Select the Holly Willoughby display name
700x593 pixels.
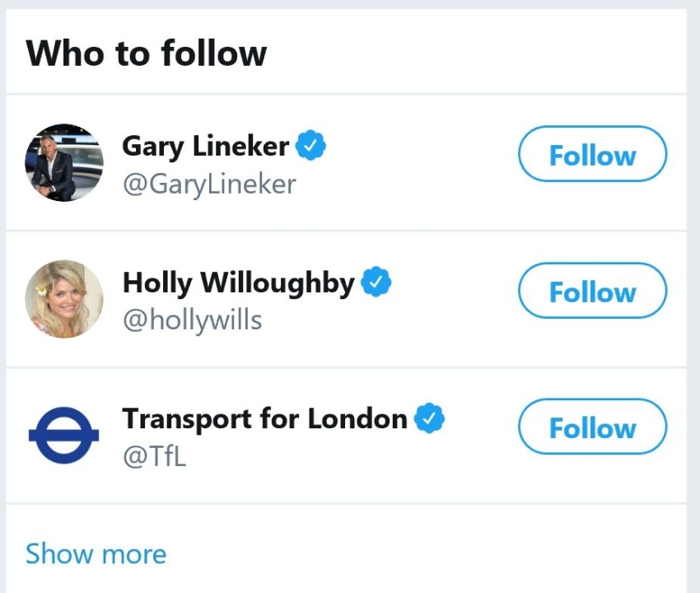point(238,282)
